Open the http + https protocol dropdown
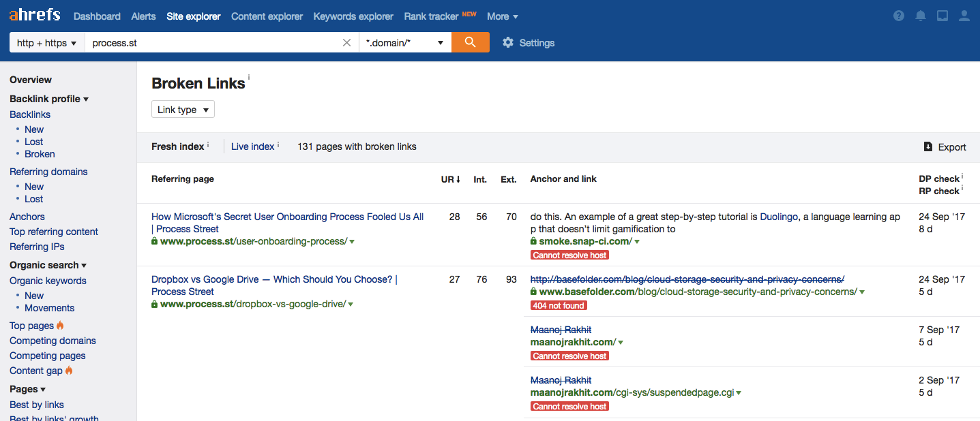The width and height of the screenshot is (980, 421). click(46, 42)
